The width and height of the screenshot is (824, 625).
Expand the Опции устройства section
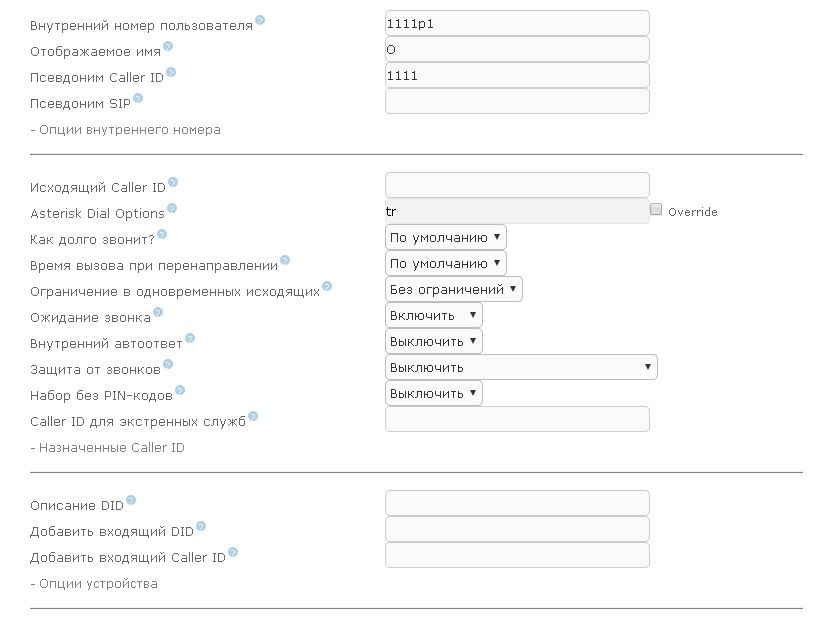(94, 584)
